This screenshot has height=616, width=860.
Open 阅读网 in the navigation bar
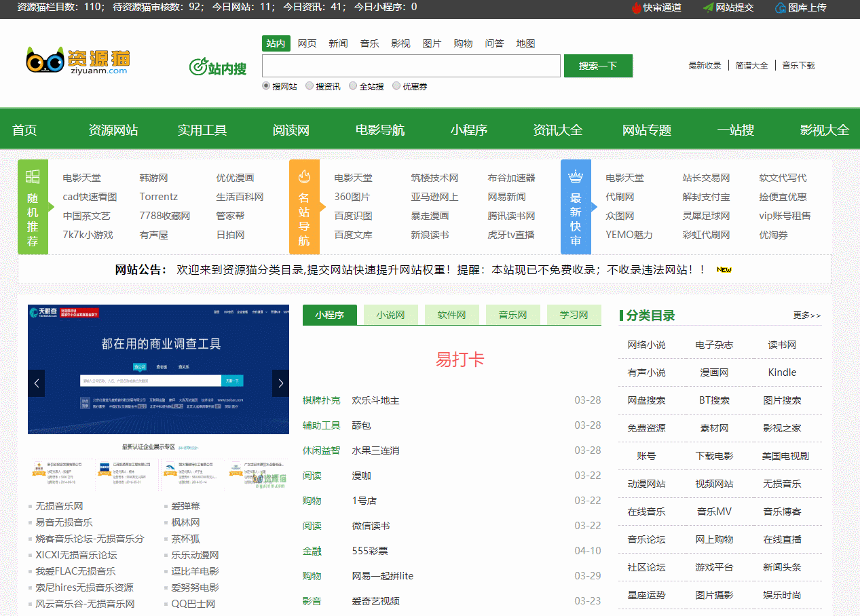click(x=291, y=130)
